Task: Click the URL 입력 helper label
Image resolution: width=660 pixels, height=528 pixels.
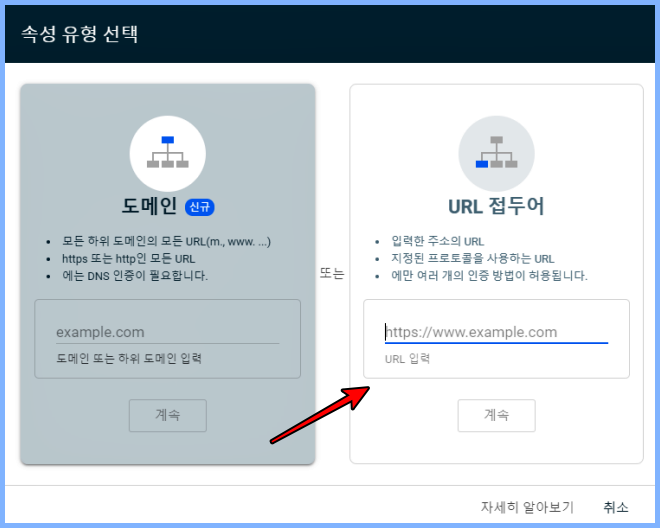Action: click(407, 359)
